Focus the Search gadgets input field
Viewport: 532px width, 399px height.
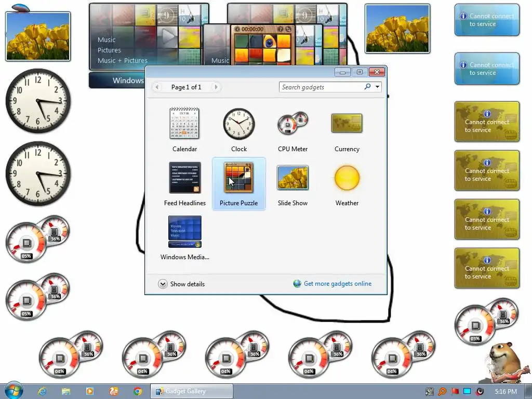[321, 87]
